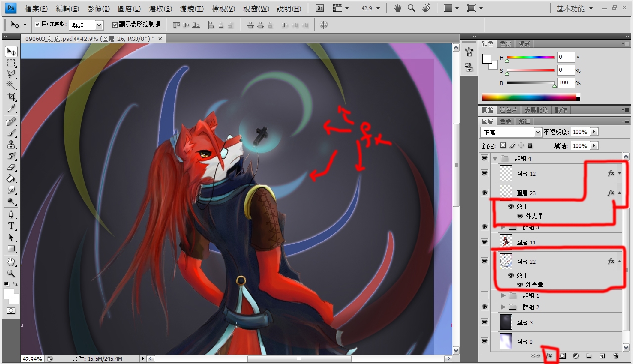Select the Hand tool in toolbox
This screenshot has height=364, width=633.
[x=11, y=262]
